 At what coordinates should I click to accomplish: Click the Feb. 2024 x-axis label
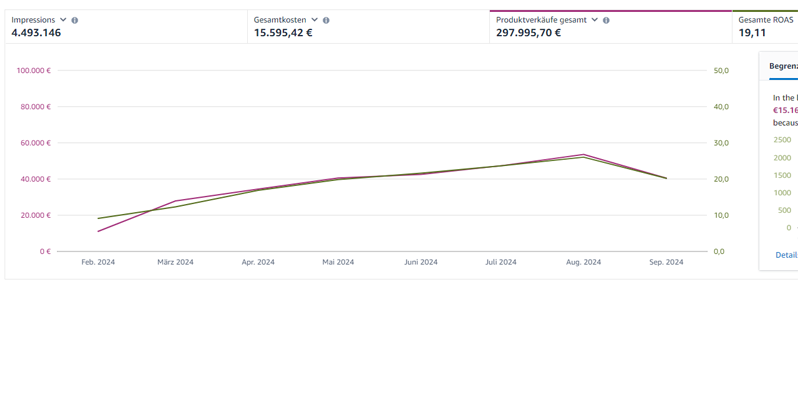point(98,262)
